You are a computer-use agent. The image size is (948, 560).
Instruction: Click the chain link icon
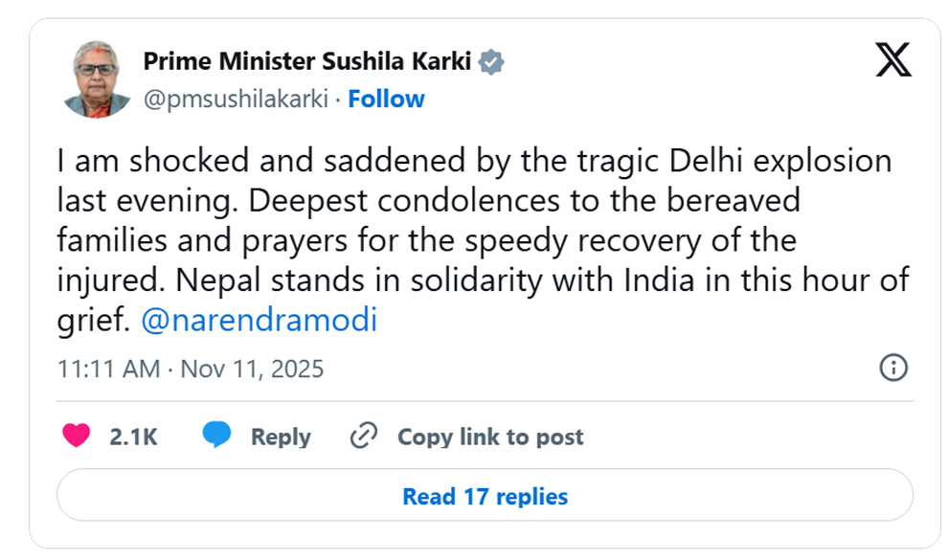pos(364,437)
